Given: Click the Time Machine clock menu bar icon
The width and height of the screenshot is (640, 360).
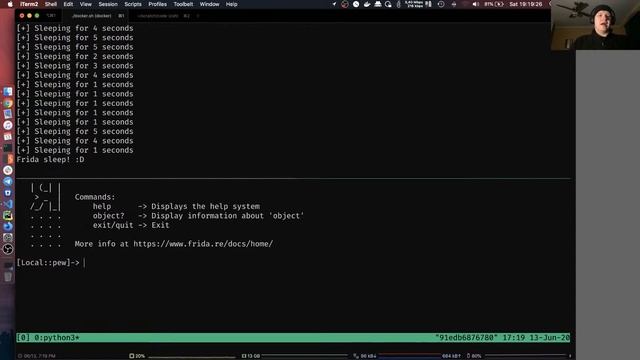Looking at the screenshot, I should (441, 4).
